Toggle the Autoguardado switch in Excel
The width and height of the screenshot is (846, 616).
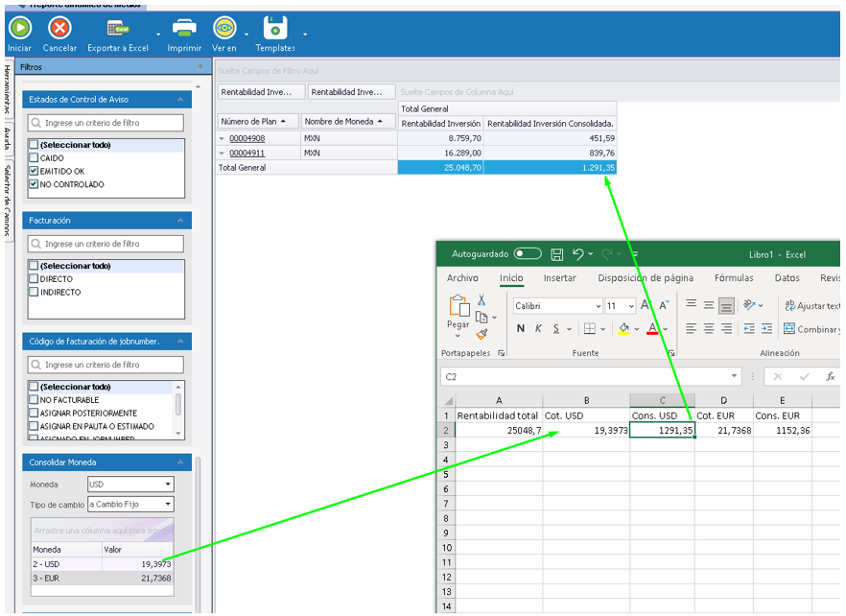pos(528,254)
